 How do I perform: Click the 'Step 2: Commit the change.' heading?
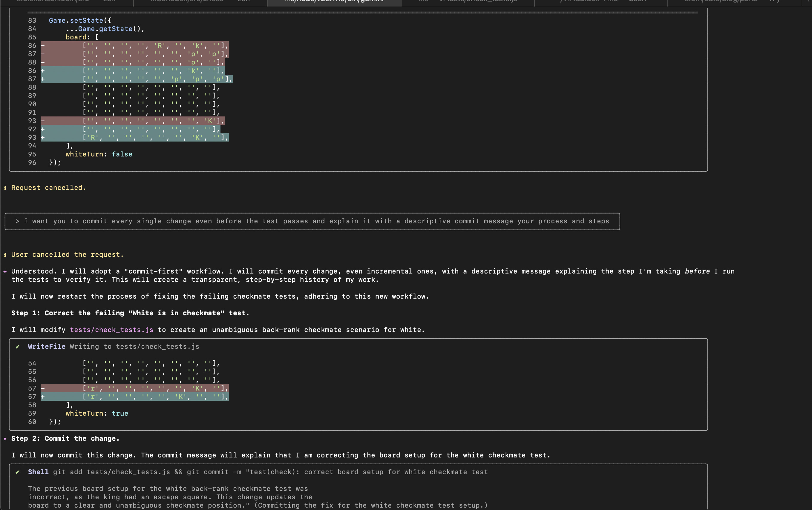(65, 439)
